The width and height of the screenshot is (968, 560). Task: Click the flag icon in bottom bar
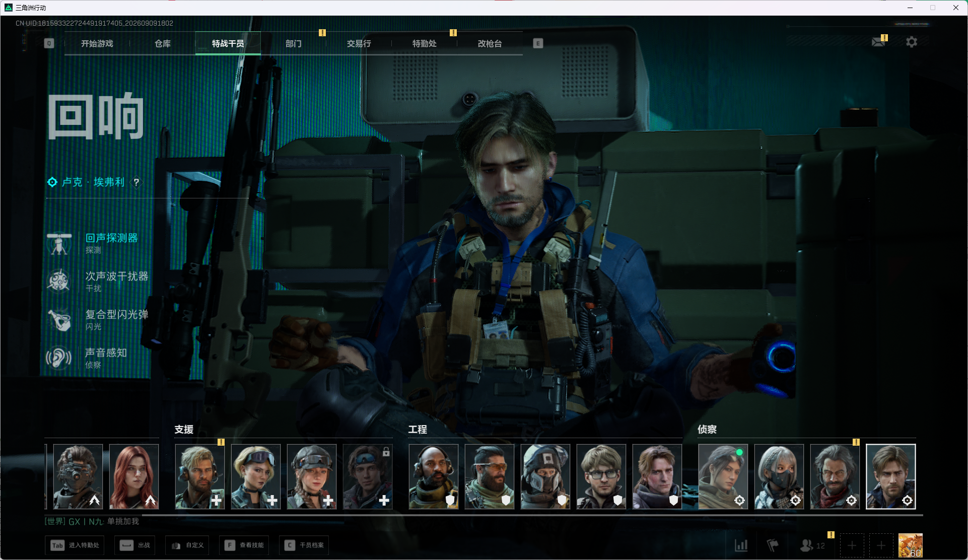point(773,545)
